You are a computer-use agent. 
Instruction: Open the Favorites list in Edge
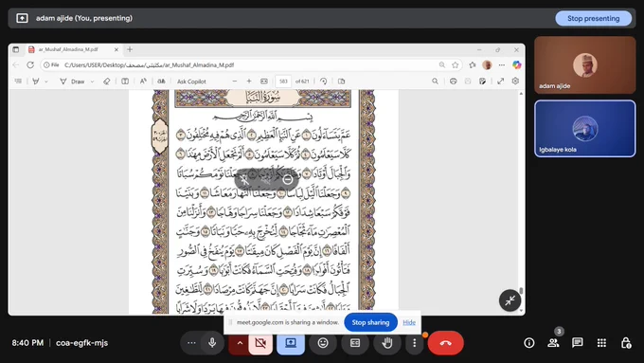473,65
